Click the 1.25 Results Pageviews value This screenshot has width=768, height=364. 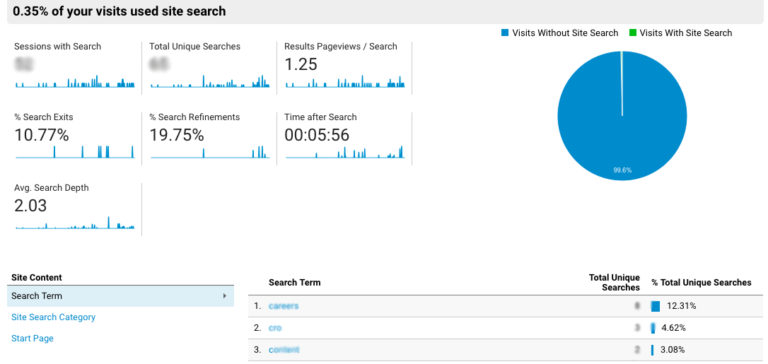[x=301, y=64]
